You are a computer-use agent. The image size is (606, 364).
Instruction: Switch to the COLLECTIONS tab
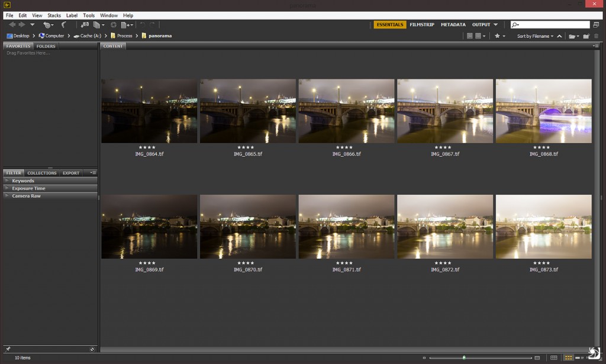(x=42, y=173)
